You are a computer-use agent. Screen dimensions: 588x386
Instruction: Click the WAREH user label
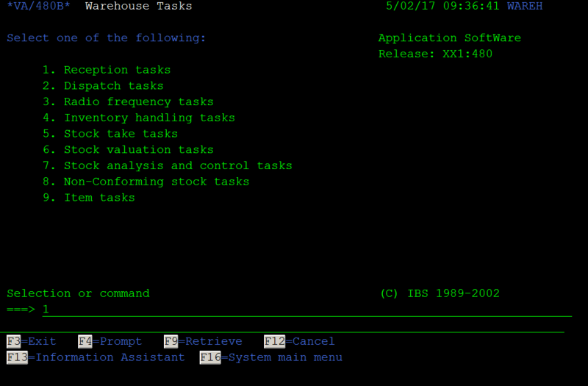[525, 6]
